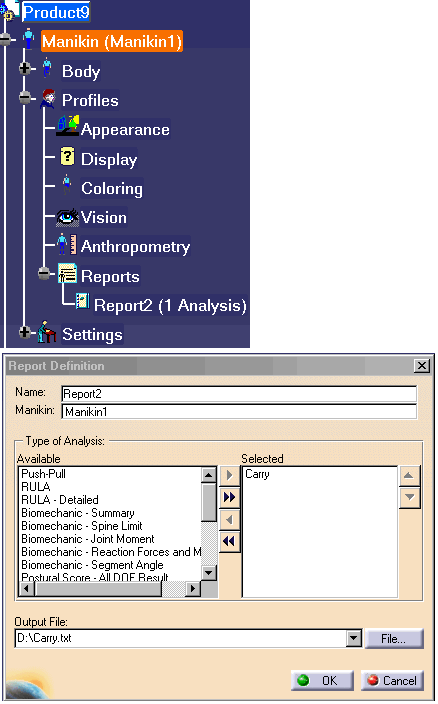Click the Coloring manikin icon
438x704 pixels.
point(67,185)
